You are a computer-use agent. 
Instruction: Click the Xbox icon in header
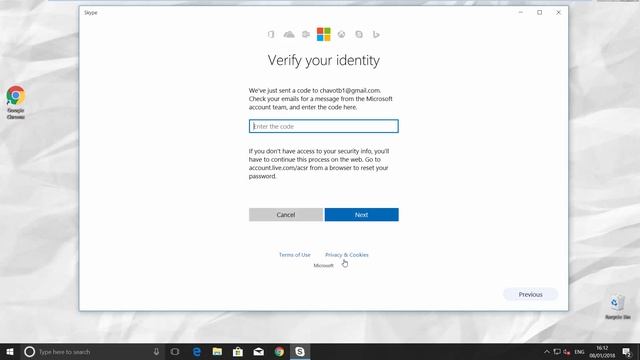(341, 35)
